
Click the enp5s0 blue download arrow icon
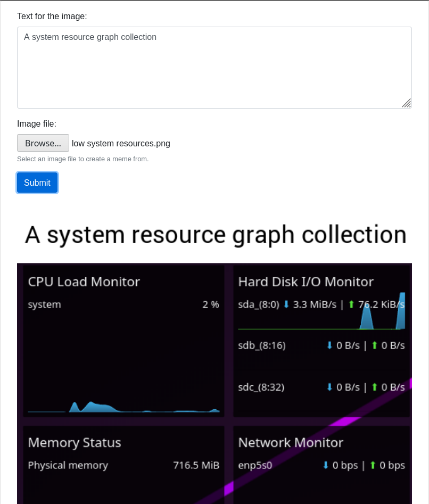[326, 465]
